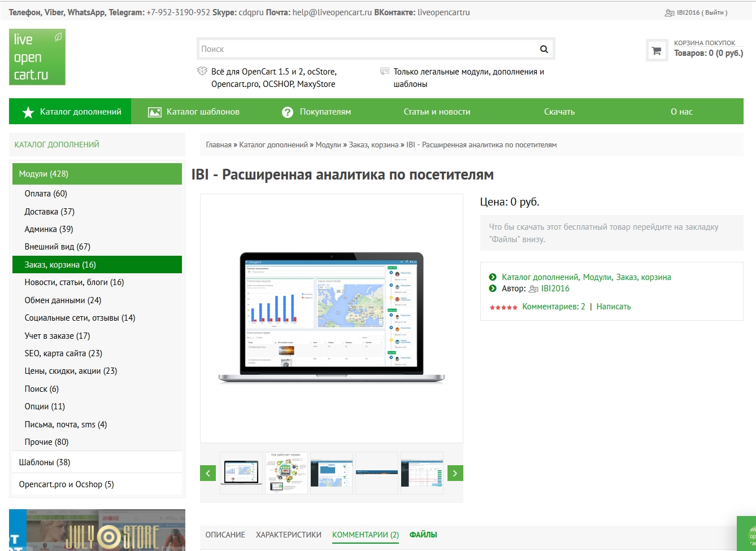The image size is (756, 551).
Task: Click the five-star rating icon
Action: [503, 307]
